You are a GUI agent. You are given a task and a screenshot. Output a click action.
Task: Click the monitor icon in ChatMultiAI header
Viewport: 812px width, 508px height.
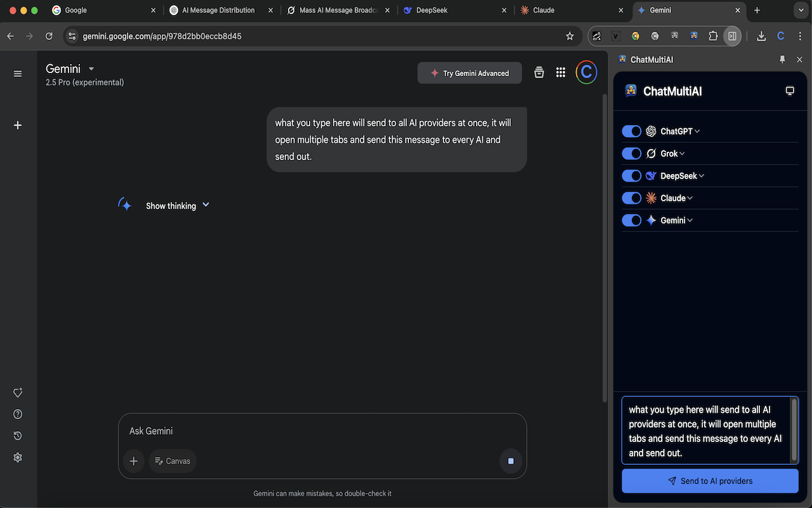point(790,91)
